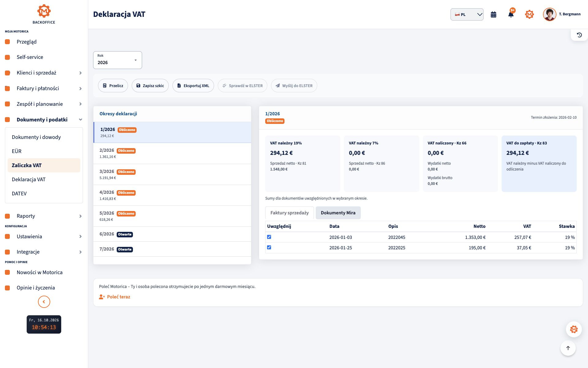The width and height of the screenshot is (588, 368).
Task: Click the Przelicz button
Action: click(x=113, y=86)
